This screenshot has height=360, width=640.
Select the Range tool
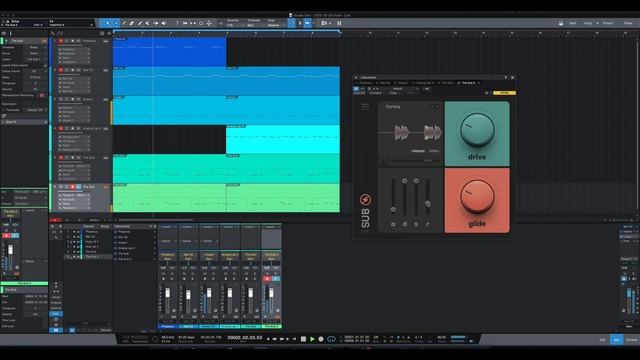pos(116,23)
